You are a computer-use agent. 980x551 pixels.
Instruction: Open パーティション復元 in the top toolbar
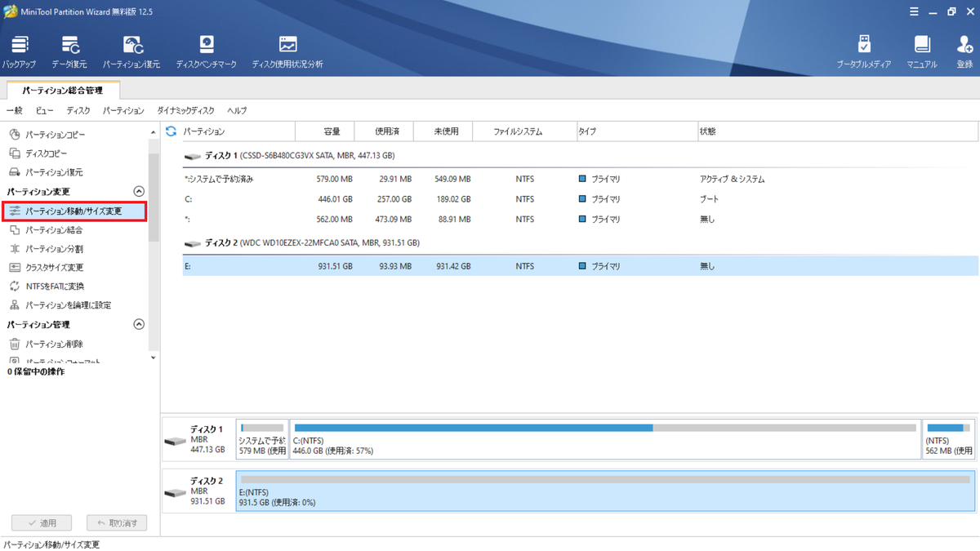point(131,52)
